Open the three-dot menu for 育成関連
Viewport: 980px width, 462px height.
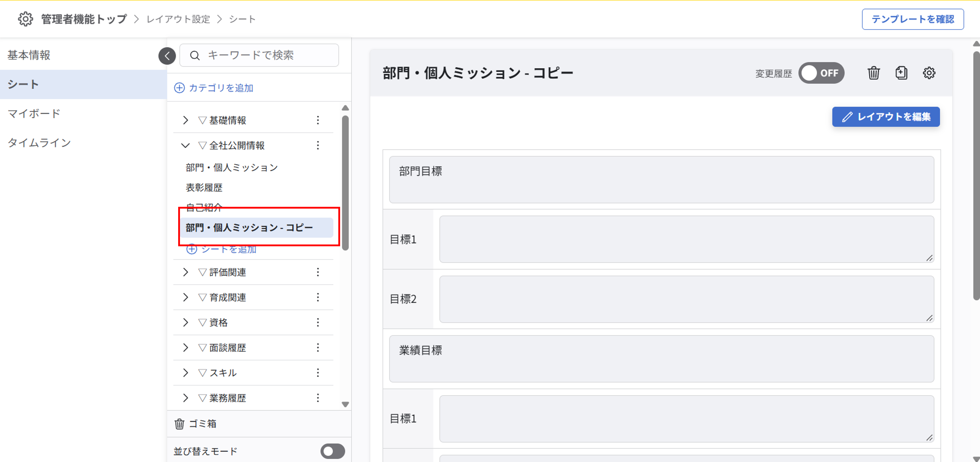tap(318, 297)
